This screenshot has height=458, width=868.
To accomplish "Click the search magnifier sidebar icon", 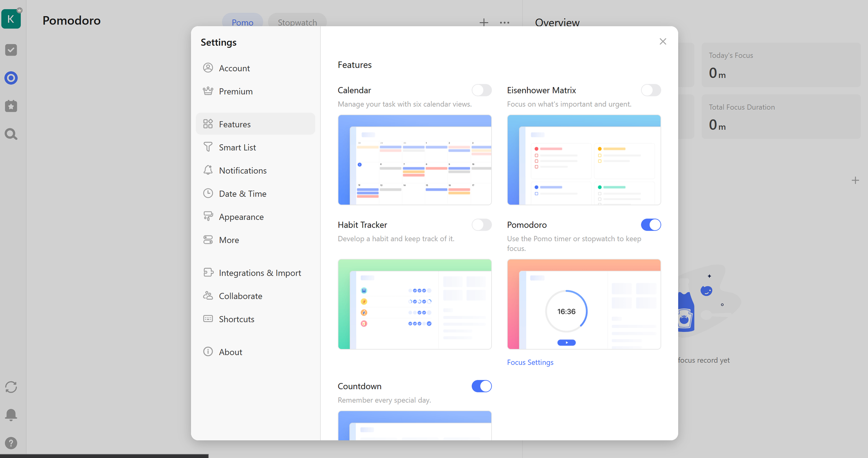I will (x=11, y=134).
